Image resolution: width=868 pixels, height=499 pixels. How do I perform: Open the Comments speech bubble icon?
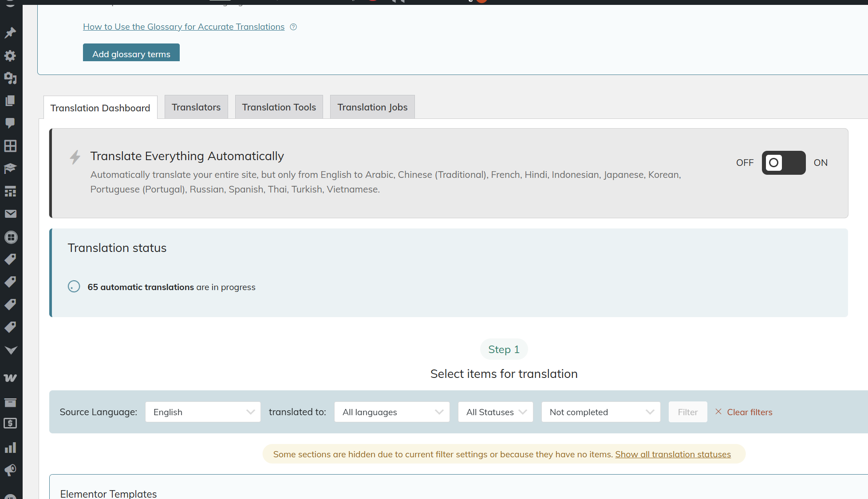click(x=10, y=123)
